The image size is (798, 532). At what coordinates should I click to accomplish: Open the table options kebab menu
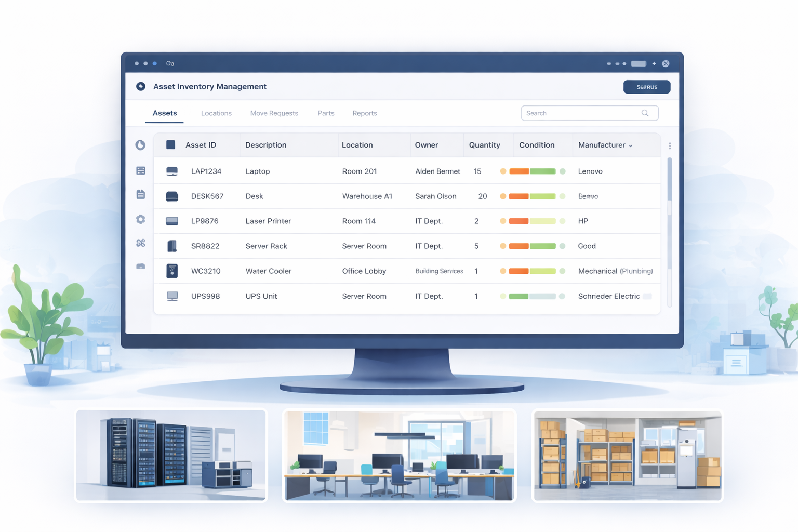coord(670,146)
